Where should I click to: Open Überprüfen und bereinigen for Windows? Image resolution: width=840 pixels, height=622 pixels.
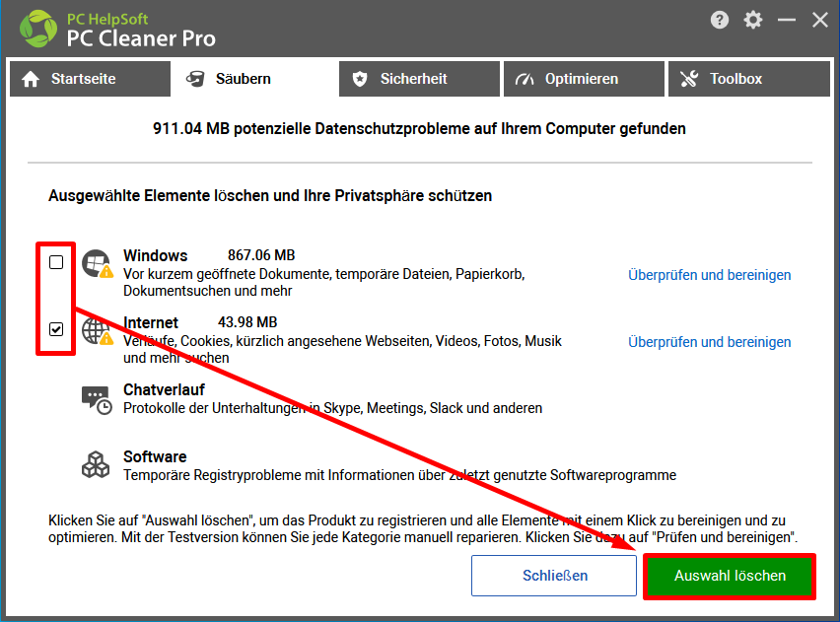tap(709, 275)
